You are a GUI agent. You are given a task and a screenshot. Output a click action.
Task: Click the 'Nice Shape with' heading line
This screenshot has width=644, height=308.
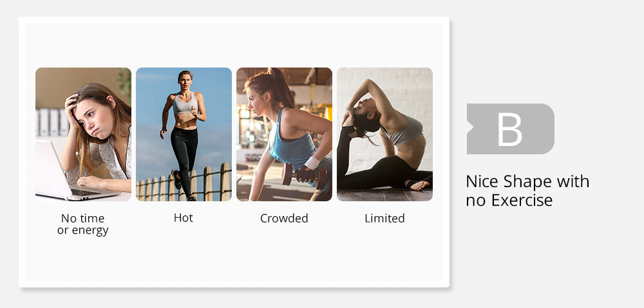pos(528,181)
